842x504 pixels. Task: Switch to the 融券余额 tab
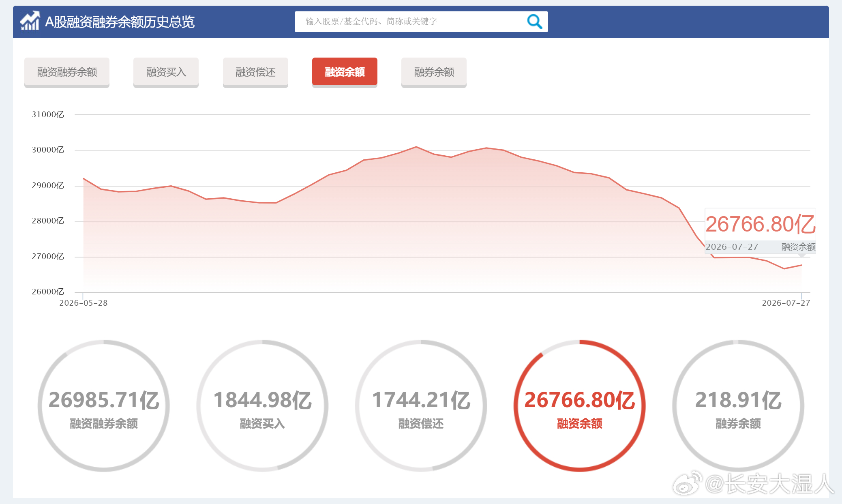[x=434, y=72]
